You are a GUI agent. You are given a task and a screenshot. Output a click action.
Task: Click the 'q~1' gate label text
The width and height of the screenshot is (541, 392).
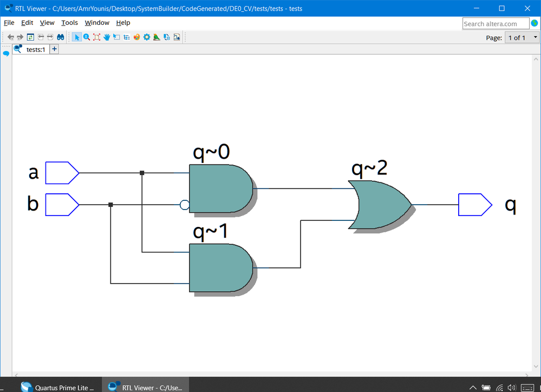210,231
